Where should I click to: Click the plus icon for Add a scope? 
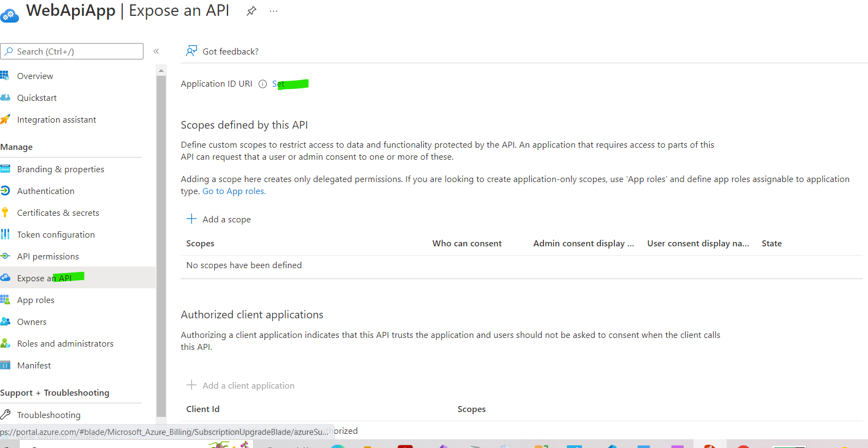tap(191, 219)
